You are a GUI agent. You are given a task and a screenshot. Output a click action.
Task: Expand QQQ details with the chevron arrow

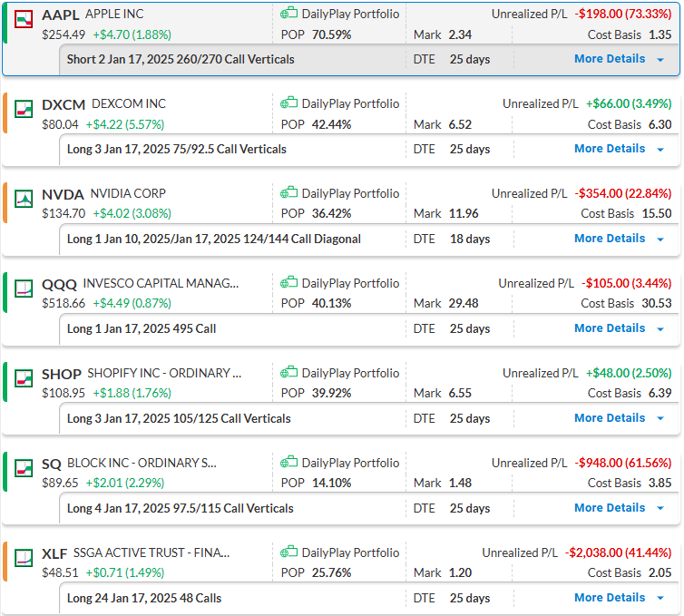coord(660,329)
